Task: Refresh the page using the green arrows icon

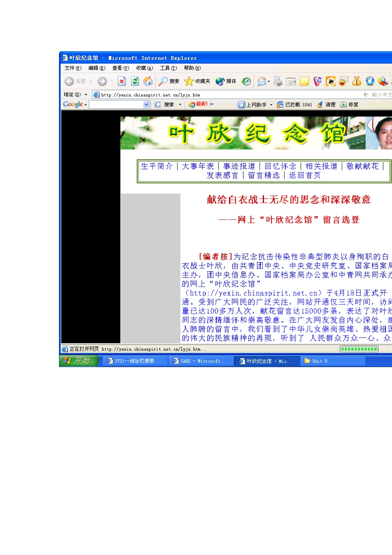Action: tap(135, 81)
